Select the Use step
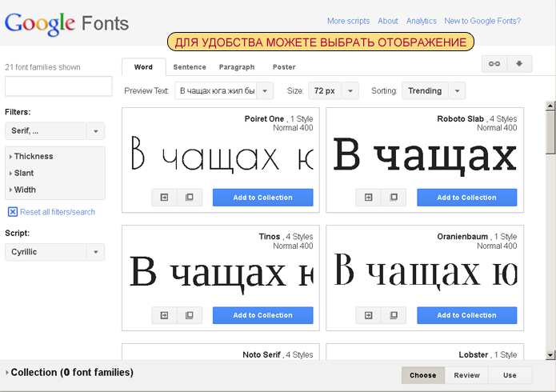 point(510,375)
